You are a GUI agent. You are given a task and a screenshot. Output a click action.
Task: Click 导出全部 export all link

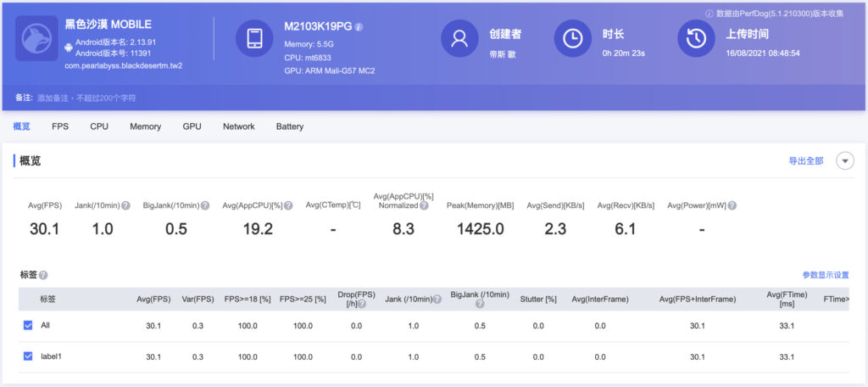806,160
